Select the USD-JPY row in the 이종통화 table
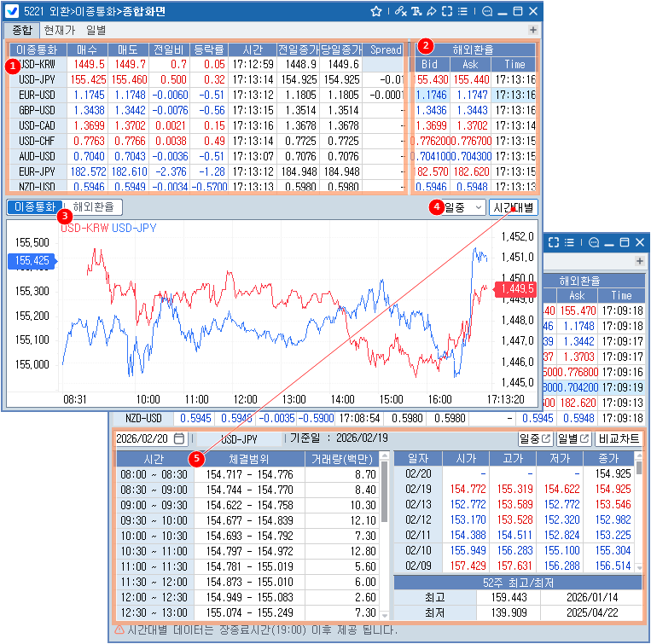This screenshot has height=644, width=651. tap(37, 78)
